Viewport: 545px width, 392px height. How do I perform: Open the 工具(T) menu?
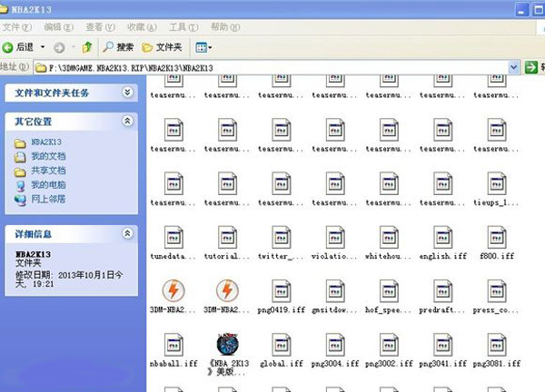coord(183,27)
